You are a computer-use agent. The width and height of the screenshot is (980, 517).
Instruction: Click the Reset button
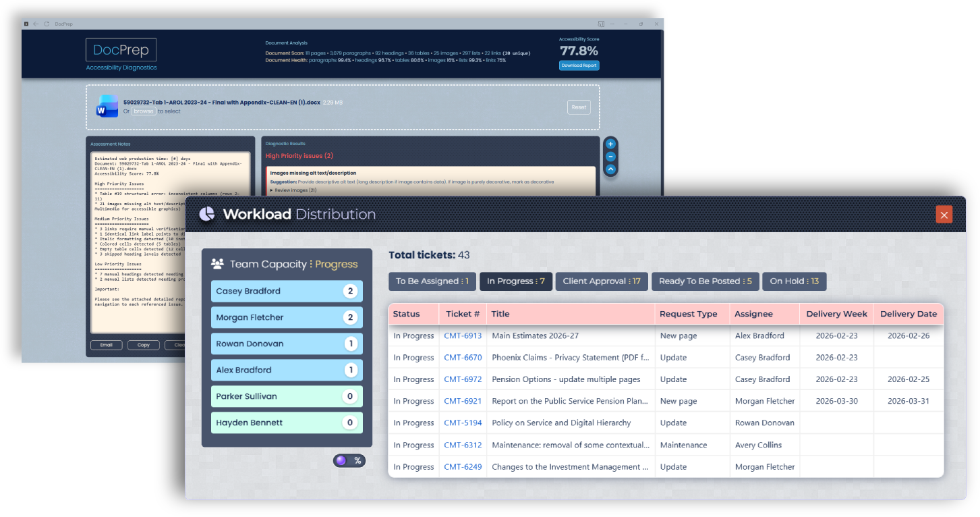pyautogui.click(x=579, y=107)
